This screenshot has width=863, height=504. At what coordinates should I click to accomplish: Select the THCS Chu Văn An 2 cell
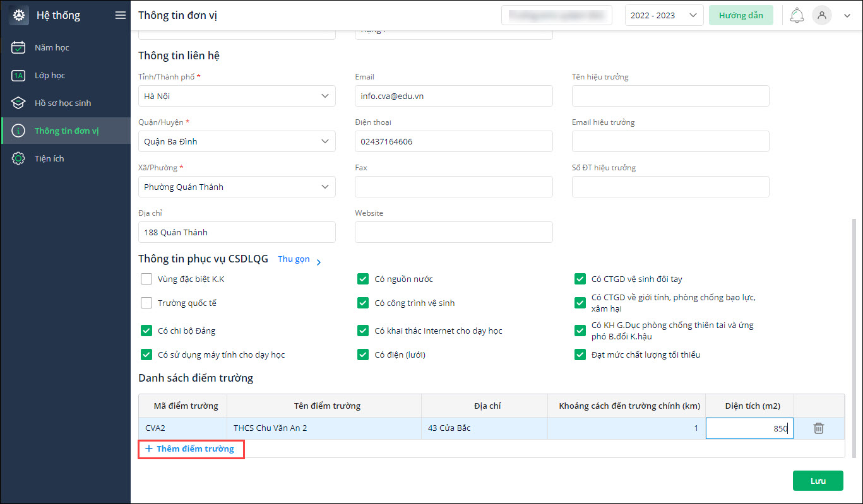[324, 428]
